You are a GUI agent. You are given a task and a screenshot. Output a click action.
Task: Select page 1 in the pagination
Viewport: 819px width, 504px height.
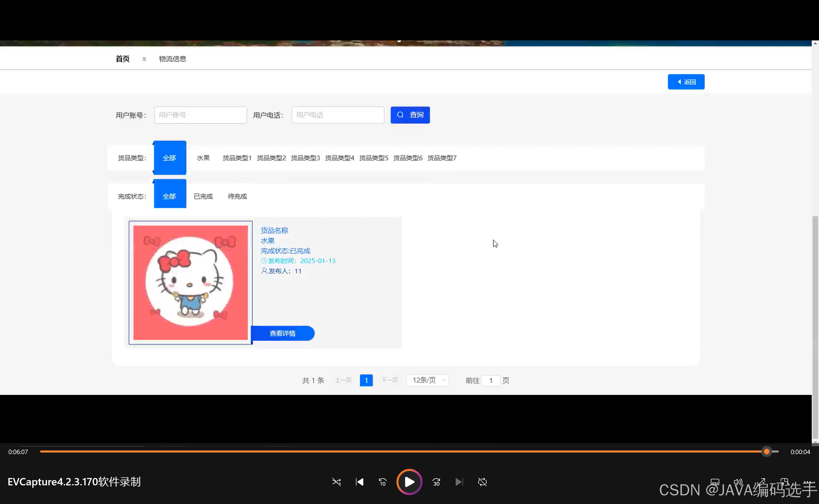coord(366,380)
